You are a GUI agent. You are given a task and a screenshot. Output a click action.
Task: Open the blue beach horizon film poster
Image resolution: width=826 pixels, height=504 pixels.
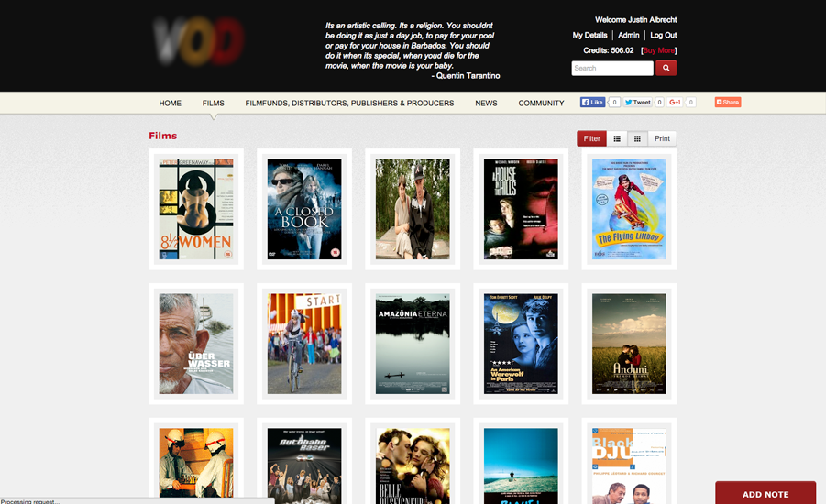point(521,466)
